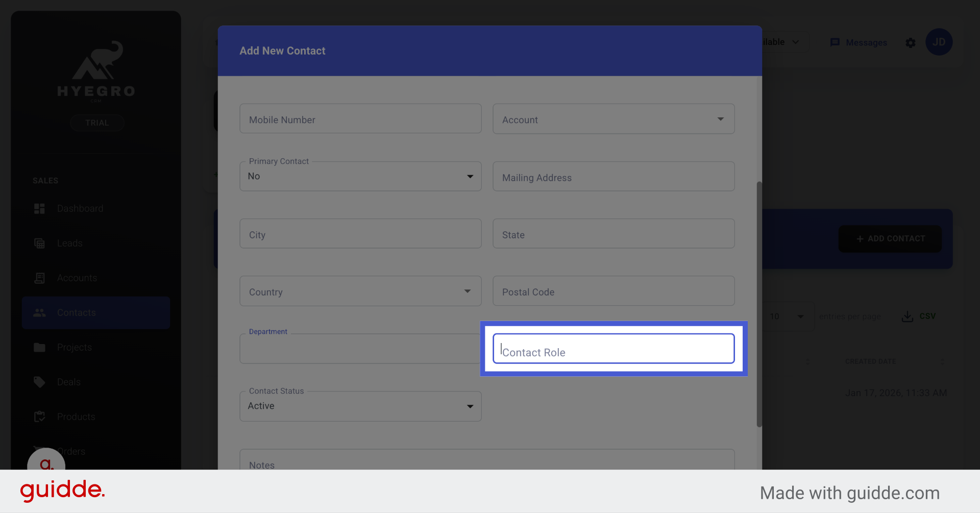The image size is (980, 513).
Task: Open the Messages panel via chat icon
Action: pyautogui.click(x=836, y=42)
